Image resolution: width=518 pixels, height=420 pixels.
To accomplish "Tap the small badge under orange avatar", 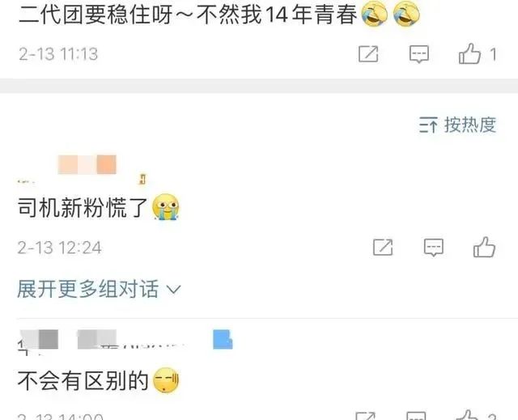I will pos(142,179).
